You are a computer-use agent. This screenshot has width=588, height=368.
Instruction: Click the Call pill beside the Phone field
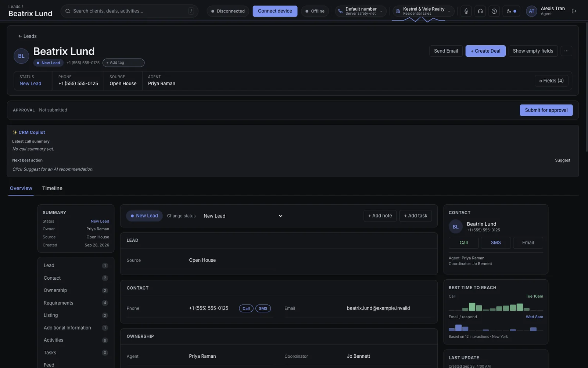tap(246, 308)
